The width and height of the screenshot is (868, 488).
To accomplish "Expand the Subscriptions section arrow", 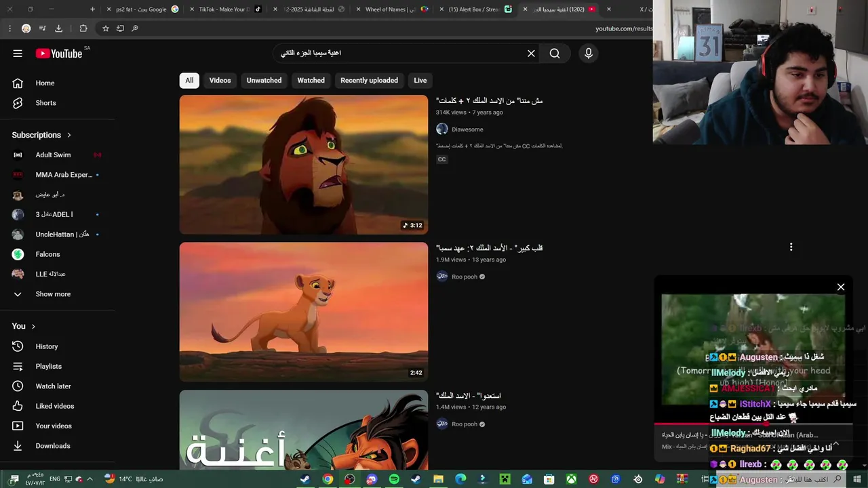I will (x=69, y=135).
